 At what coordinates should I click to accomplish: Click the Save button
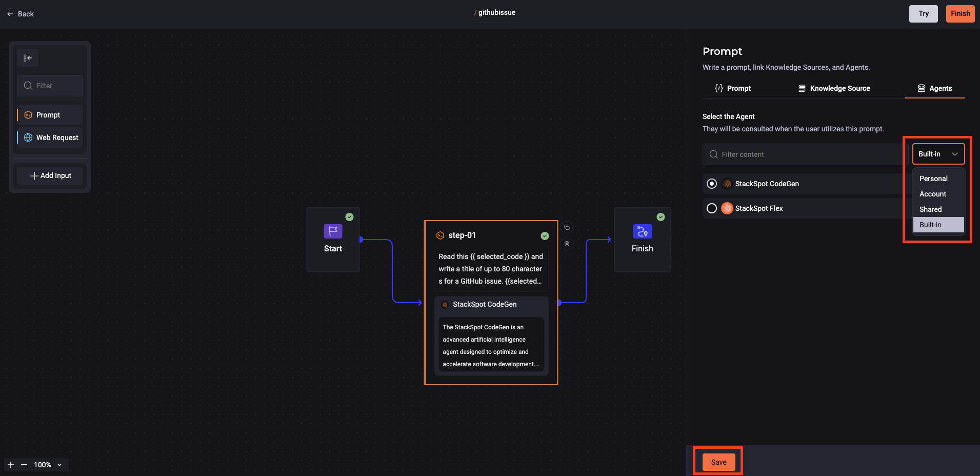718,462
